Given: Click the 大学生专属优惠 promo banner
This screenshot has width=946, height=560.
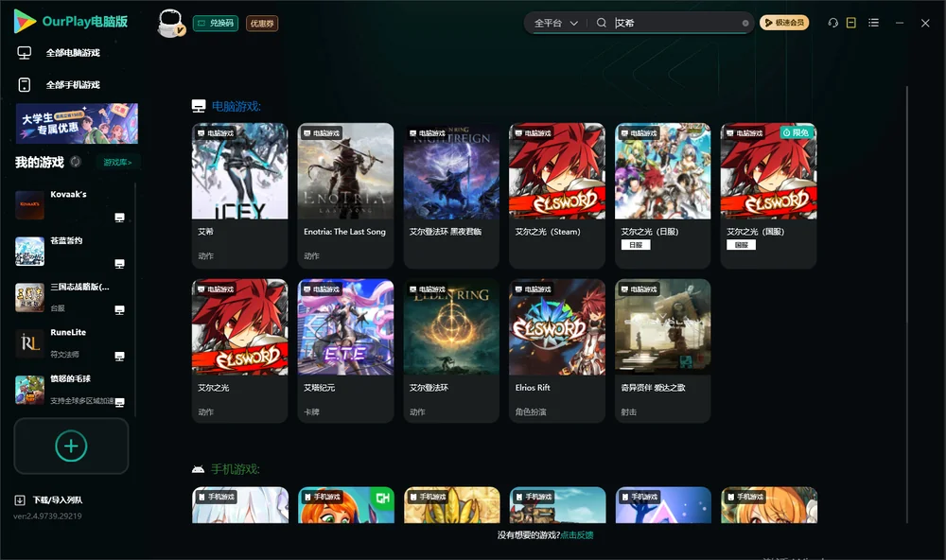Looking at the screenshot, I should pos(77,124).
